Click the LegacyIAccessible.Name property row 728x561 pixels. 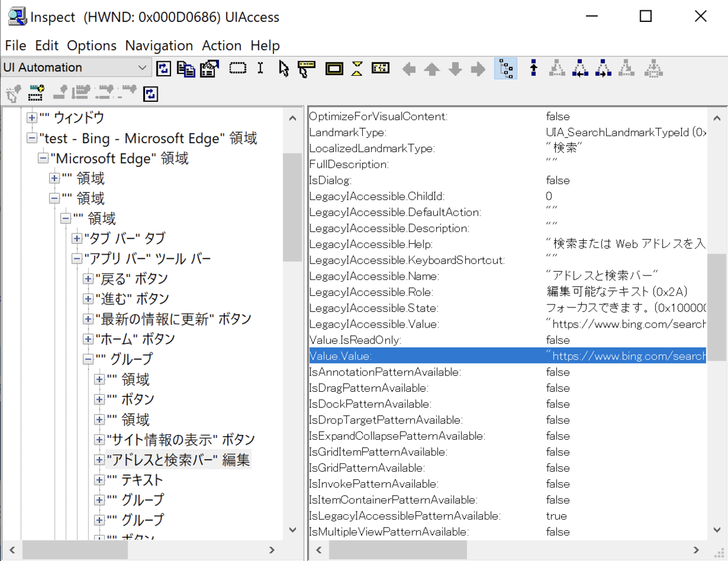coord(507,276)
